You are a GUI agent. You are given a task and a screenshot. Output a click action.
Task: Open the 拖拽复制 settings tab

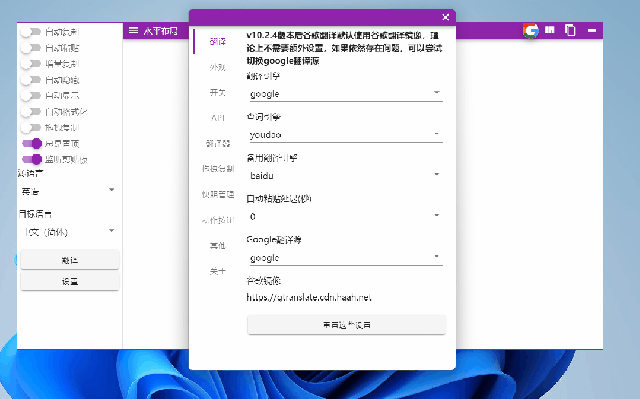[218, 168]
